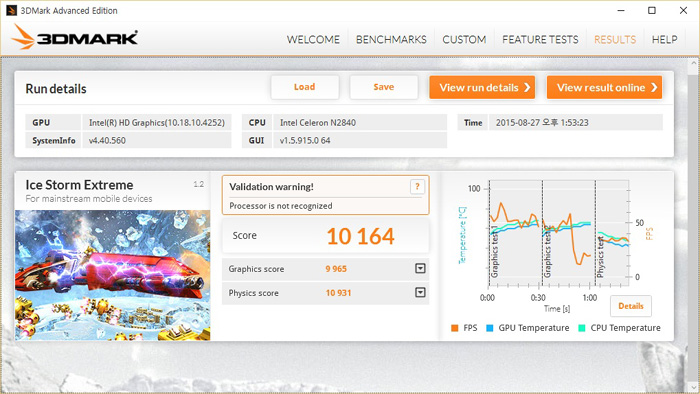Image resolution: width=700 pixels, height=394 pixels.
Task: Maximize the 3DMark window
Action: coord(652,10)
